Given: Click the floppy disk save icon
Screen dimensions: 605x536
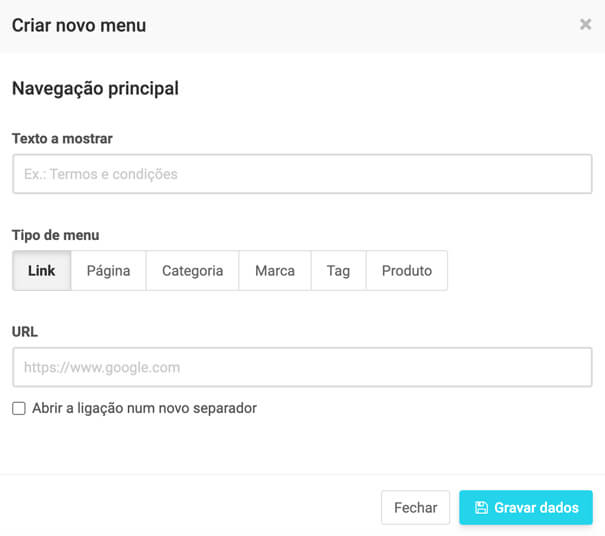Looking at the screenshot, I should tap(481, 508).
